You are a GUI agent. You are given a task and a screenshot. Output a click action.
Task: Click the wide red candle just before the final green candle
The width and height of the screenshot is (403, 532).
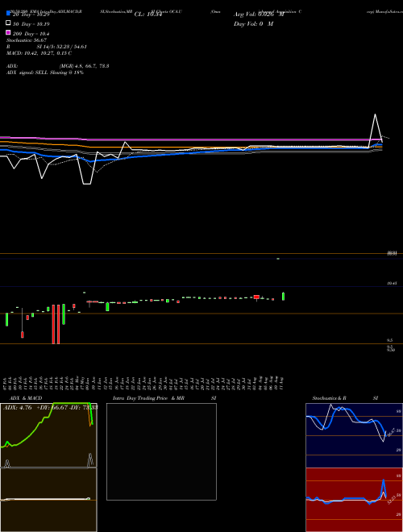[256, 297]
